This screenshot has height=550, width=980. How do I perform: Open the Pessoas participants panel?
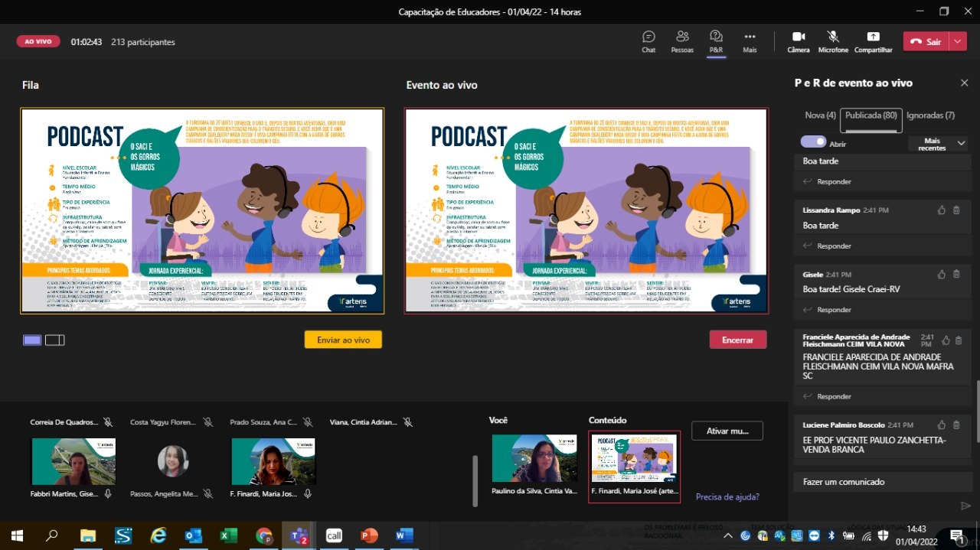click(x=682, y=41)
